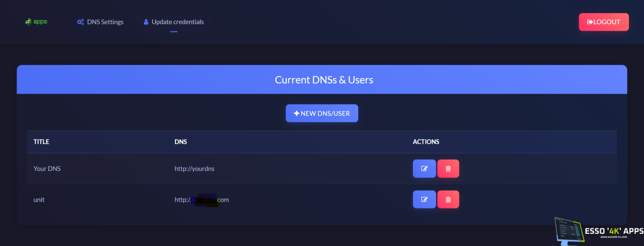Screen dimensions: 644x246
Task: Edit the unit DNS entry
Action: (424, 200)
